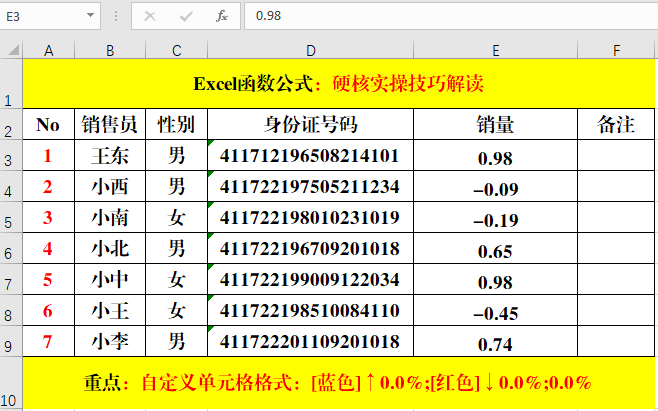Image resolution: width=658 pixels, height=411 pixels.
Task: Select row 2 header
Action: click(x=11, y=125)
